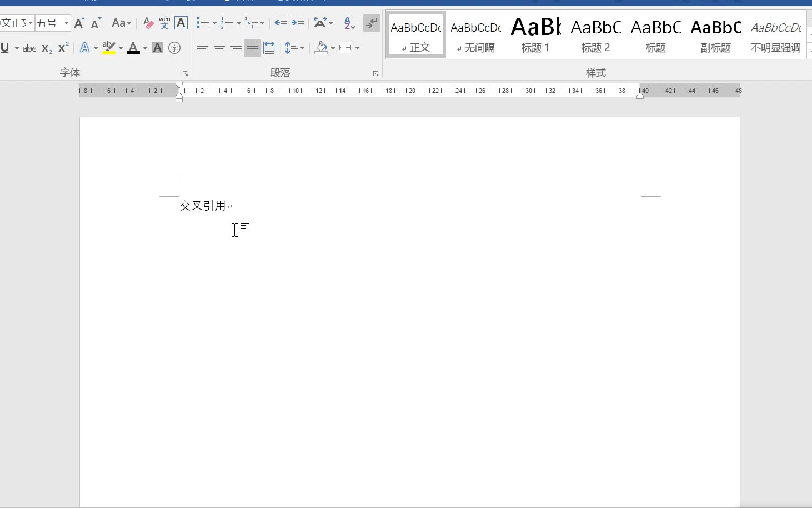This screenshot has width=812, height=508.
Task: Apply shading with paint bucket icon
Action: [321, 48]
